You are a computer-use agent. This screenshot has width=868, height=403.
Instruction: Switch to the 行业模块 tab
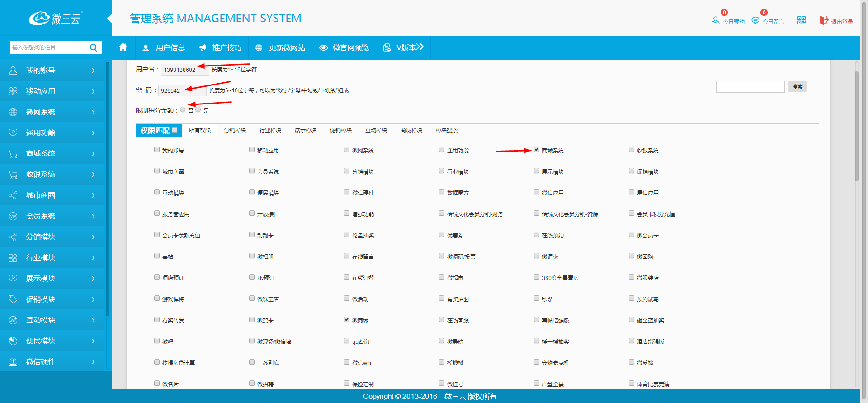[270, 130]
